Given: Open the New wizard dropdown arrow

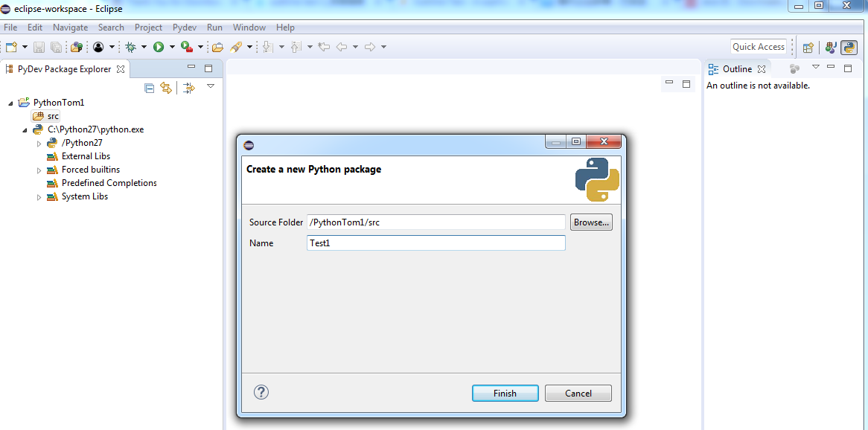Looking at the screenshot, I should 24,47.
